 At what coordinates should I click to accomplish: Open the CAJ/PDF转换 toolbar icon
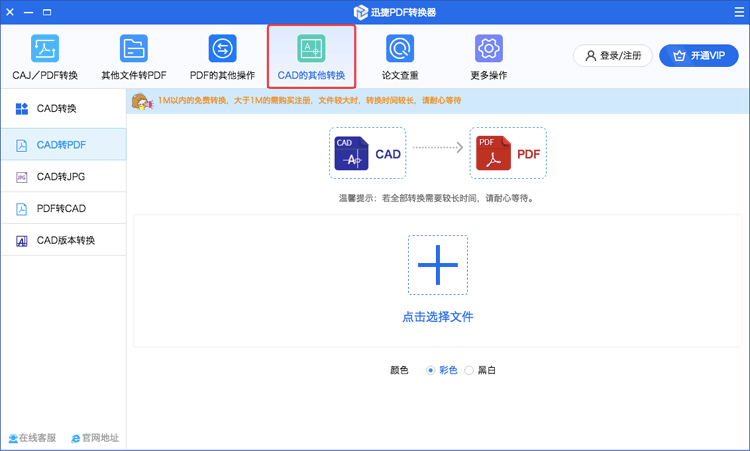click(x=45, y=48)
